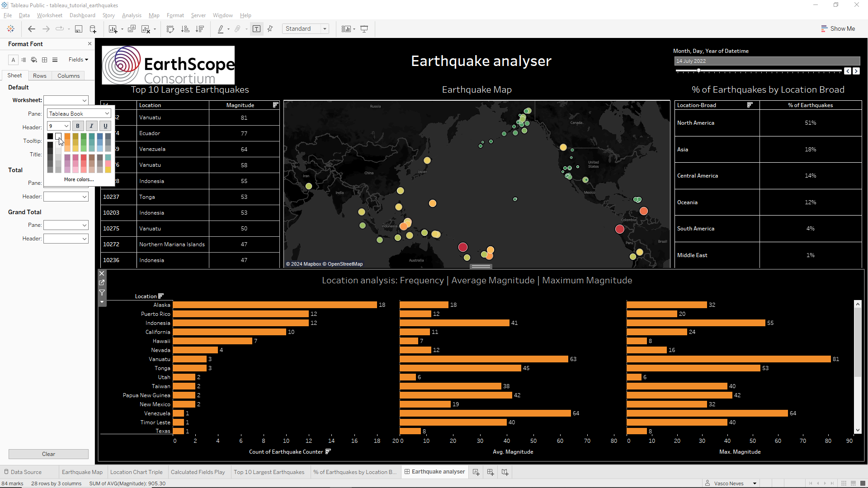Click the date filter next arrow
The width and height of the screenshot is (868, 488).
(x=856, y=71)
